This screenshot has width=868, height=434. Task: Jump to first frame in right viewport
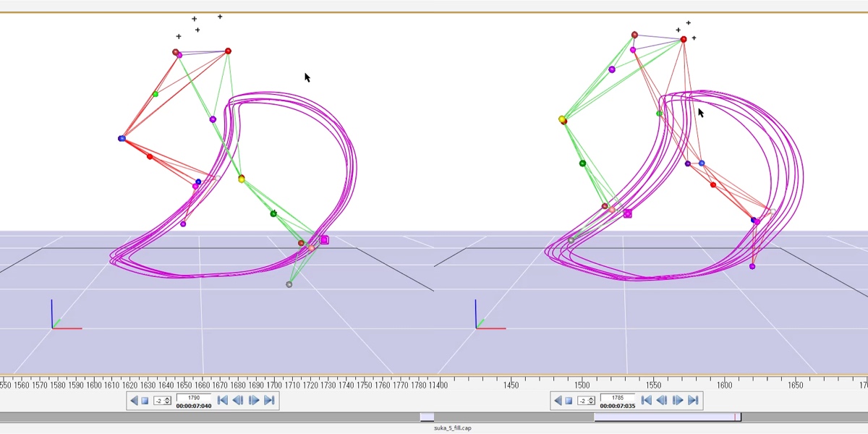coord(647,400)
